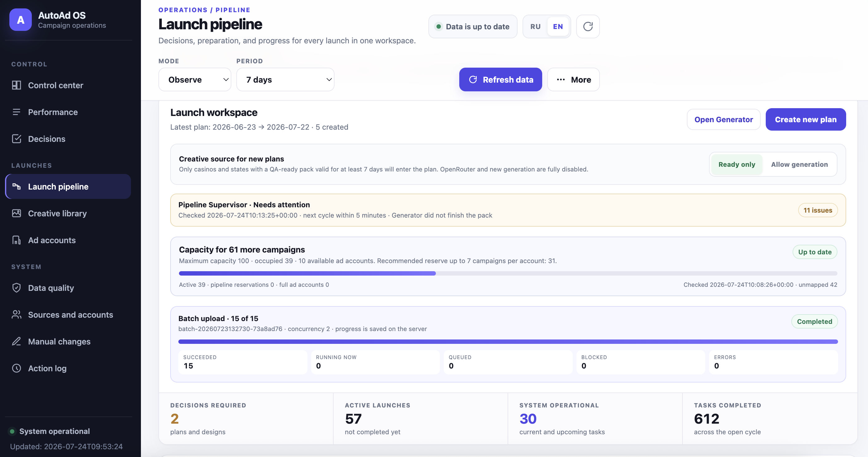The height and width of the screenshot is (457, 868).
Task: Click System operational 30 summary card
Action: click(595, 418)
